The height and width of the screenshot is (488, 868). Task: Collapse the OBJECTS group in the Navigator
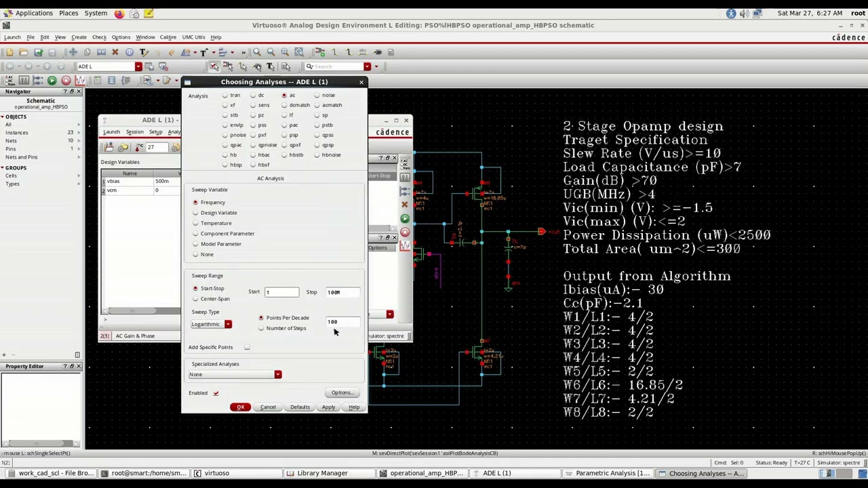3,117
